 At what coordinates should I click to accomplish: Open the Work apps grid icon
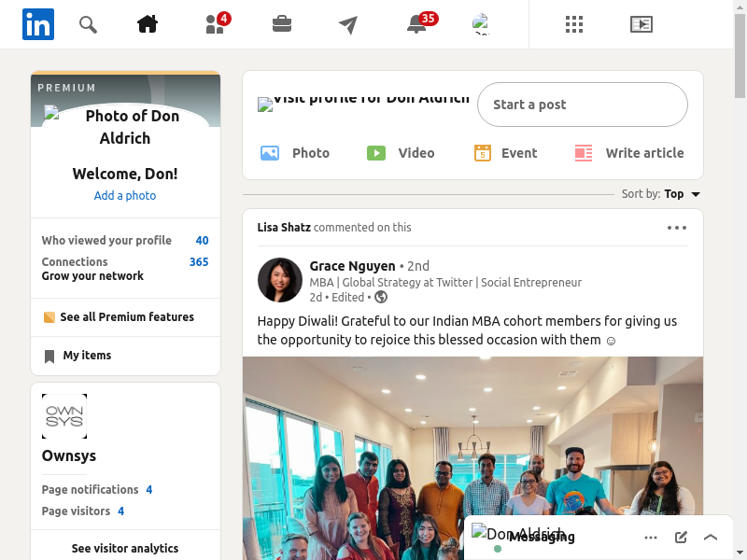pos(574,24)
